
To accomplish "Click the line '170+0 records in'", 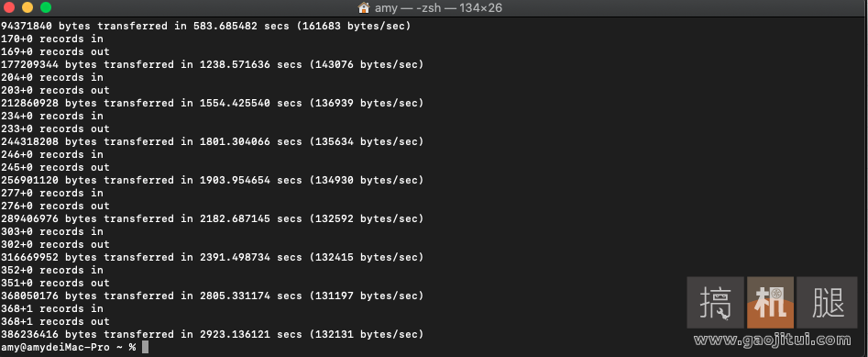I will 52,39.
